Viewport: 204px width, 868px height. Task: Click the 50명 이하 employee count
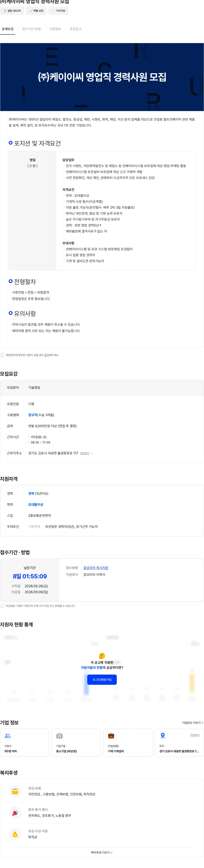point(10,751)
